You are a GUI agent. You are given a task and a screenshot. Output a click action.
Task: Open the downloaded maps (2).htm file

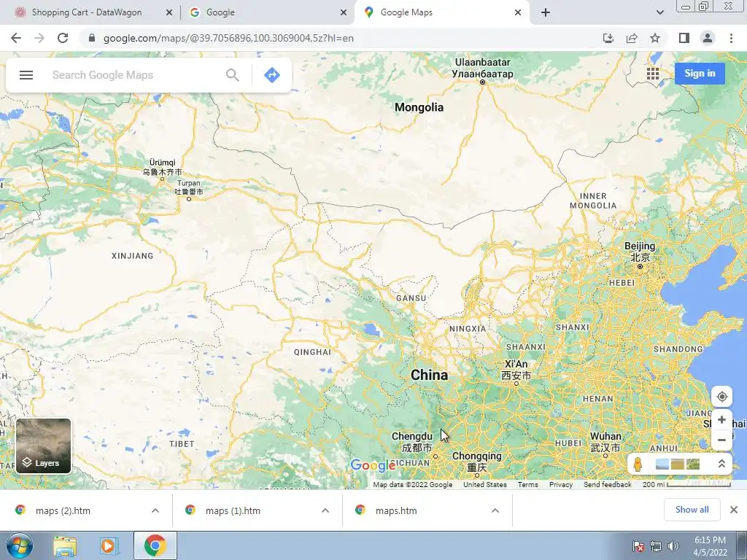[x=63, y=510]
